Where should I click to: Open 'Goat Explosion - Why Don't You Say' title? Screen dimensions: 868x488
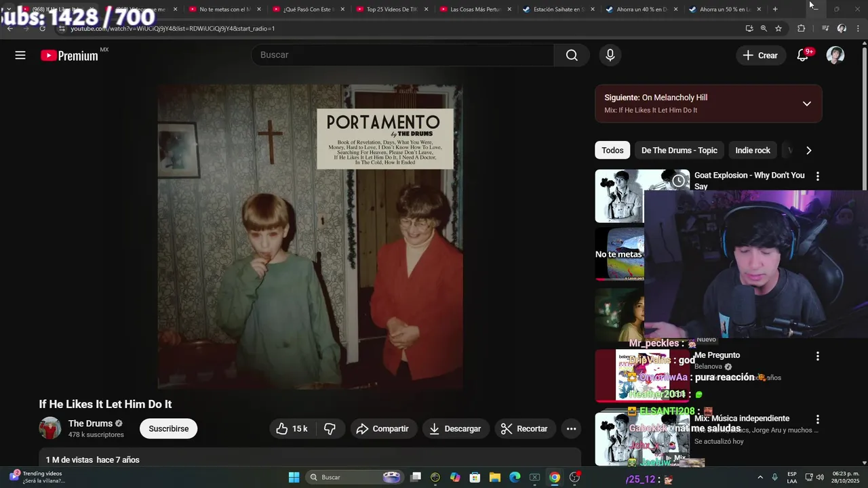pos(749,180)
